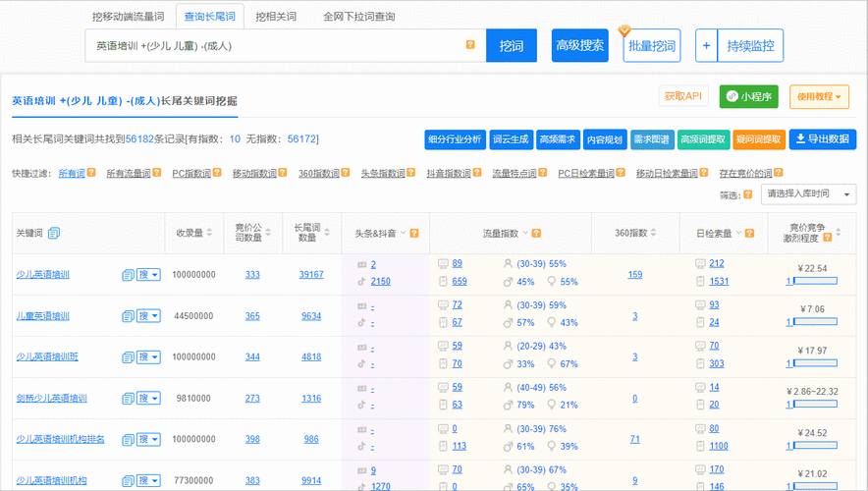The image size is (868, 491).
Task: Click the help icon inside the search box
Action: (x=470, y=45)
